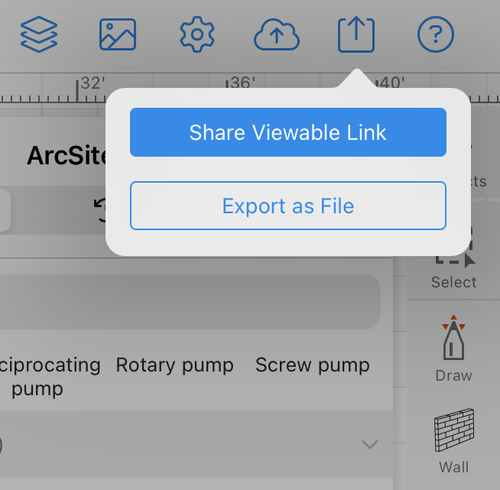Click the Export as File button

(288, 206)
